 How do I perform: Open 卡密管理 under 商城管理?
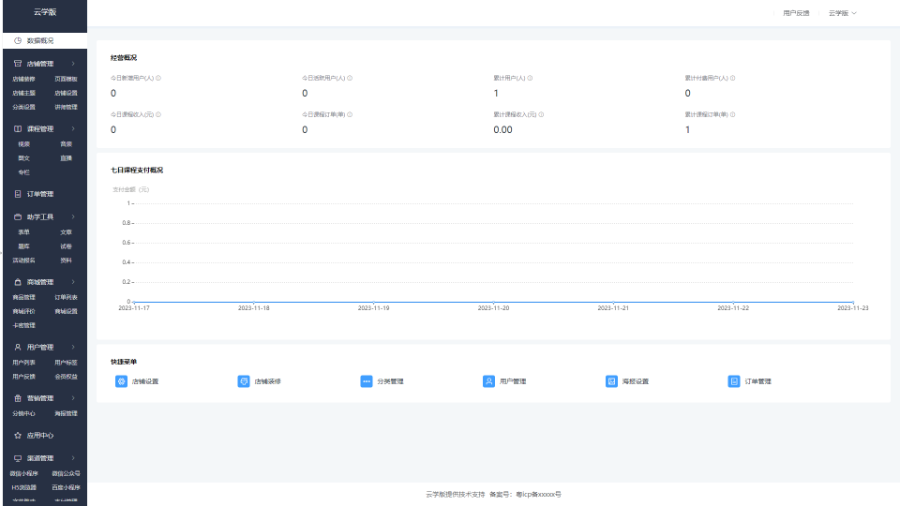coord(24,326)
